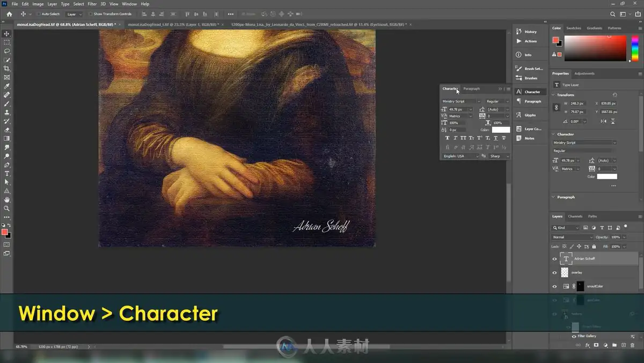This screenshot has width=644, height=363.
Task: Click the Character button in side dock
Action: click(x=530, y=92)
